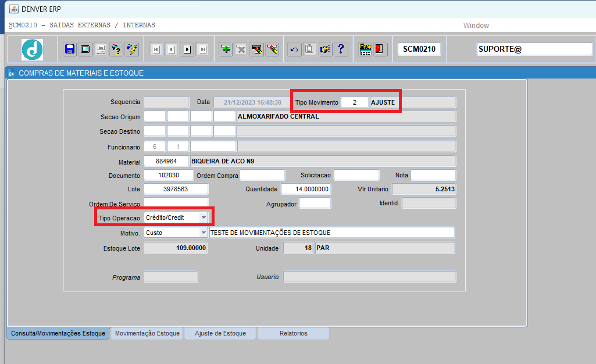Image resolution: width=596 pixels, height=364 pixels.
Task: Click the Solicitacao field
Action: [x=356, y=175]
